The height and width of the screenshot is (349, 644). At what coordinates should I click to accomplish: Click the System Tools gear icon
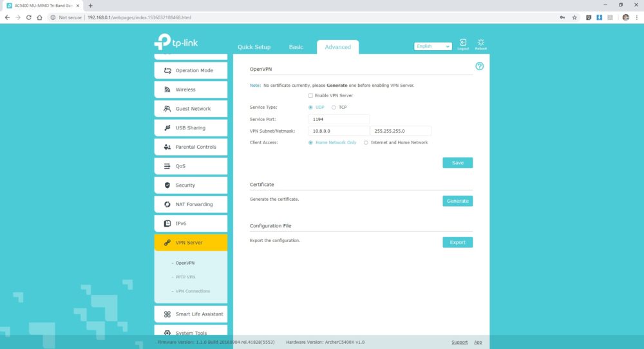(x=167, y=332)
